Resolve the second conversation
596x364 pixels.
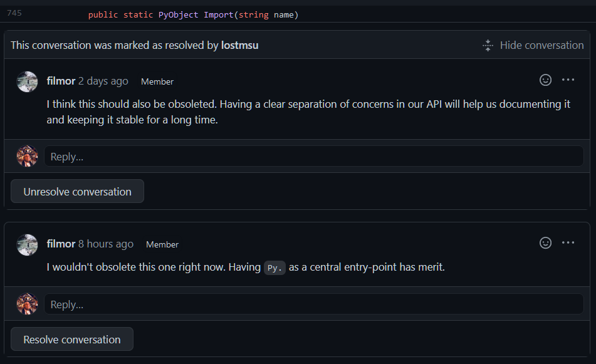(72, 339)
